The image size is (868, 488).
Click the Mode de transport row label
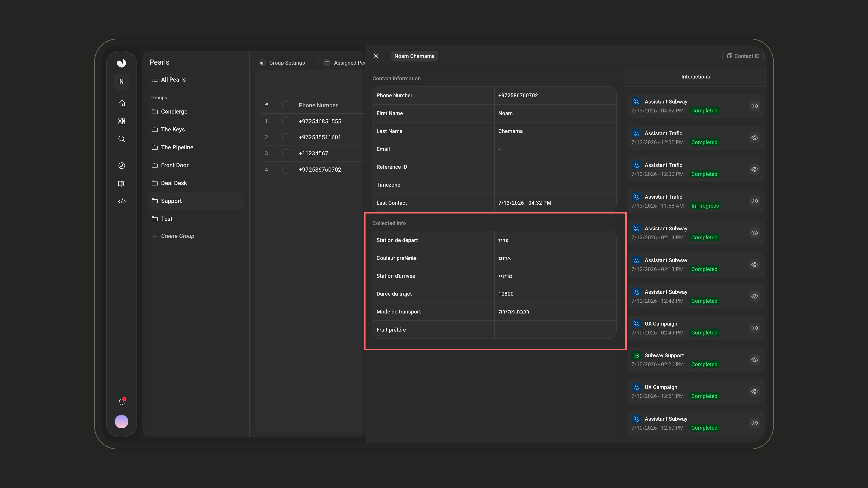coord(399,312)
